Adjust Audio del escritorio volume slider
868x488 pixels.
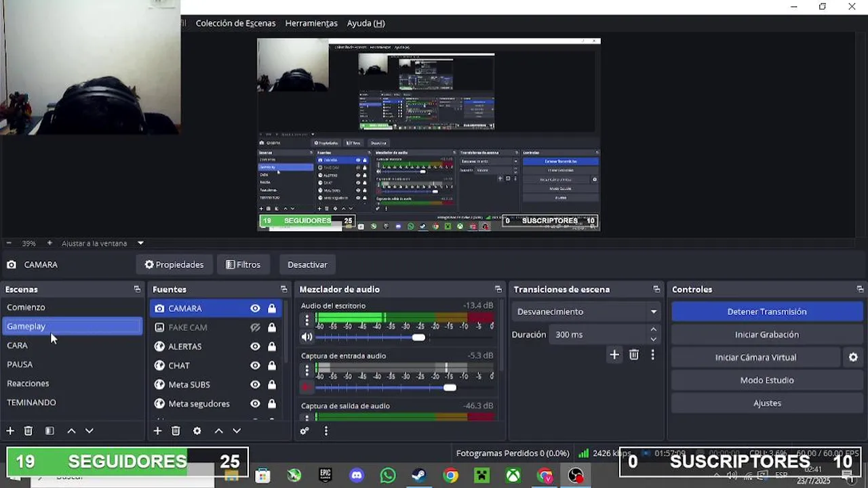pos(418,338)
